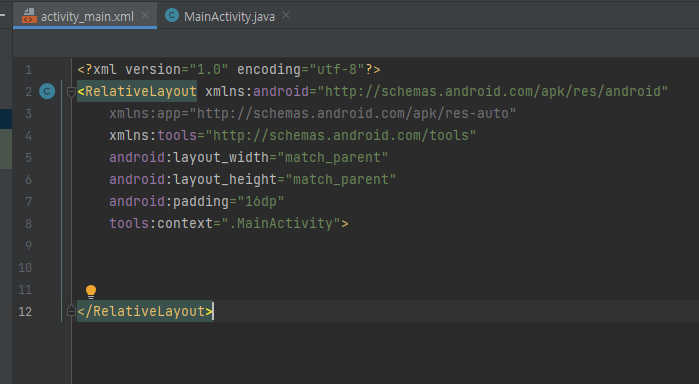This screenshot has width=699, height=384.
Task: Click the XML file icon on the activity_main.xml tab
Action: [x=29, y=16]
